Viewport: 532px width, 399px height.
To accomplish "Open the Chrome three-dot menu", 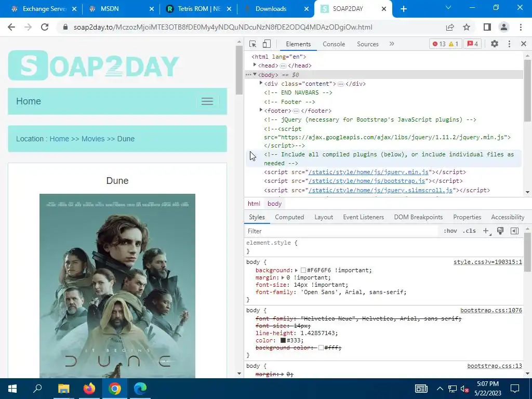I will [521, 27].
